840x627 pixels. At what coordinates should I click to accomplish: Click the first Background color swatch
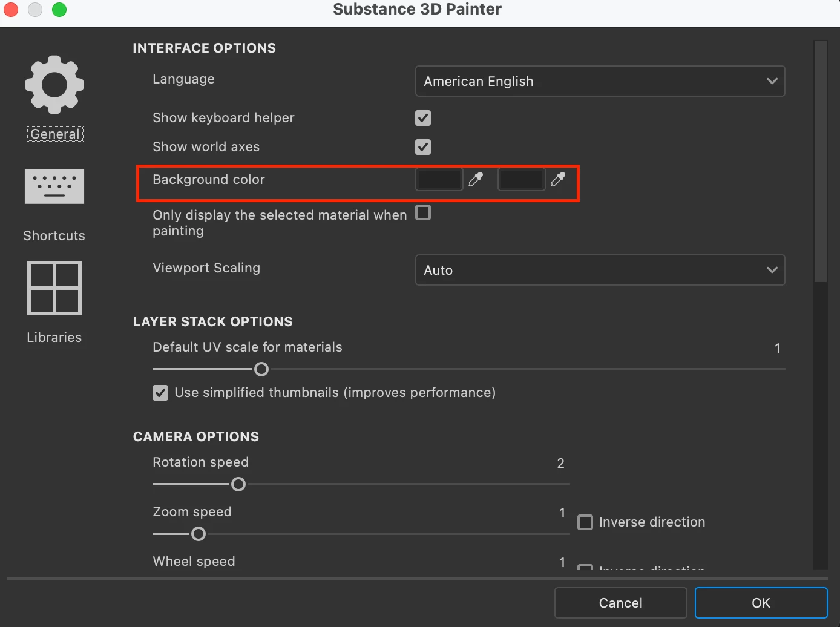coord(439,179)
